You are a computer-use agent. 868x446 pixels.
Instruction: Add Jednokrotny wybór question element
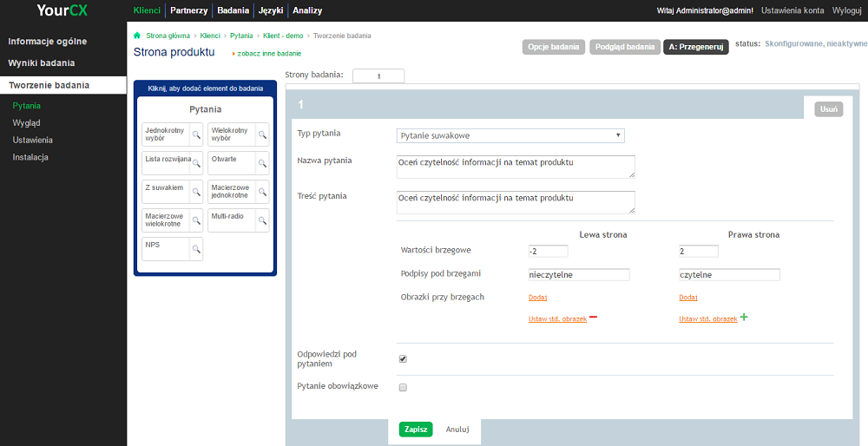click(166, 134)
